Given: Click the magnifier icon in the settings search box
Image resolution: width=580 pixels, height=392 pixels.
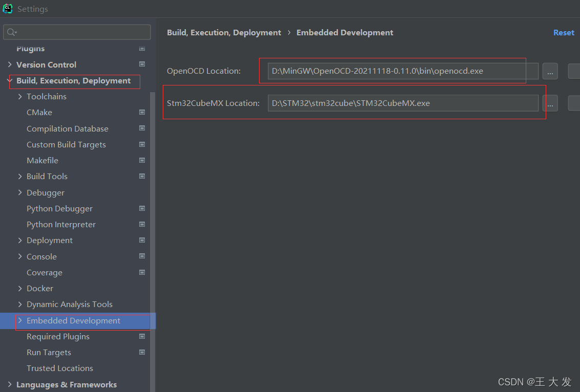Looking at the screenshot, I should point(11,32).
